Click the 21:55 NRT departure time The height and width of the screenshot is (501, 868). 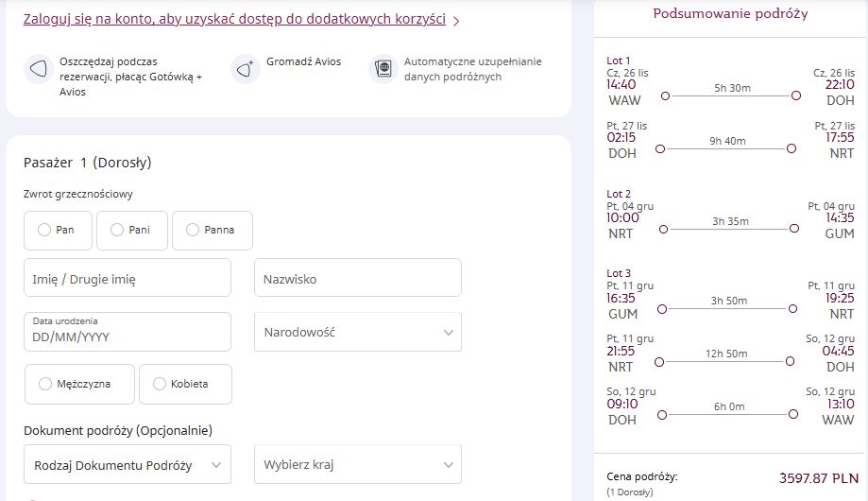pyautogui.click(x=621, y=351)
